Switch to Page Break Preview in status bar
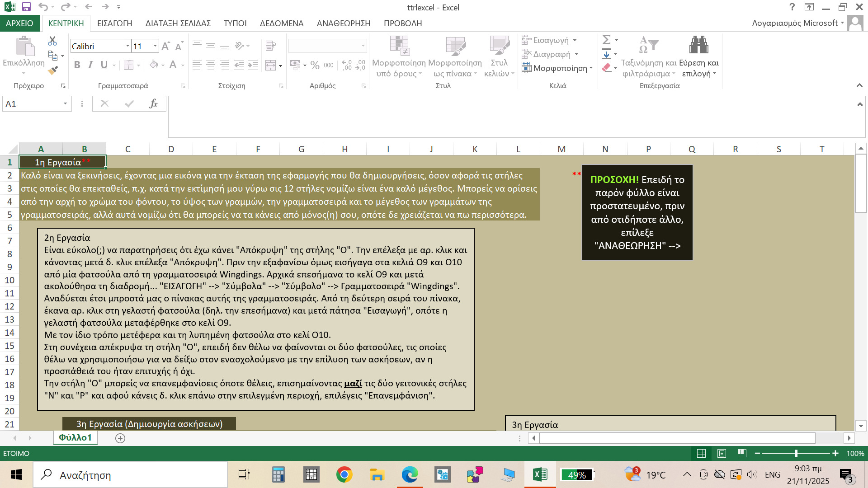The image size is (868, 488). pos(742,453)
